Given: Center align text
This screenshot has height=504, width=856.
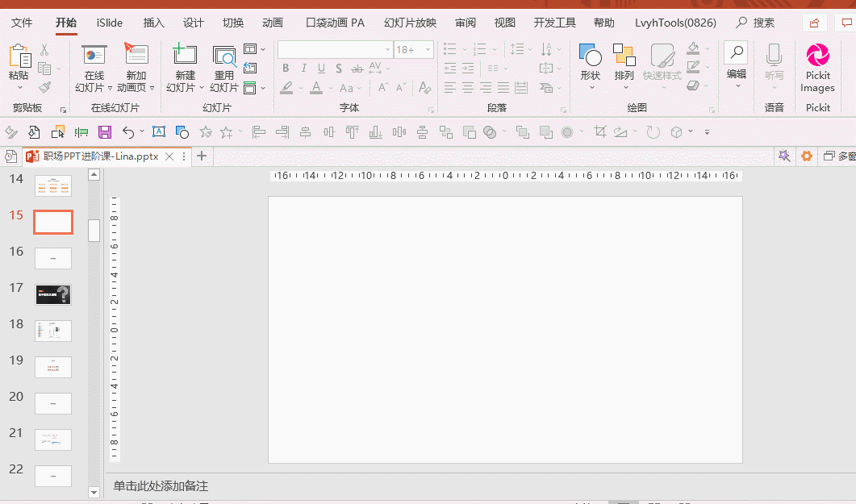Looking at the screenshot, I should [x=468, y=87].
